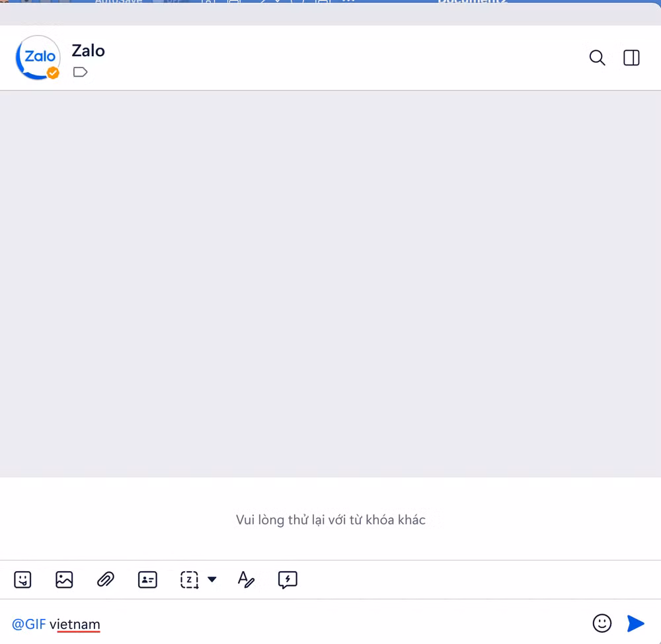Open the Zalo account avatar
Viewport: 661px width, 644px height.
38,58
